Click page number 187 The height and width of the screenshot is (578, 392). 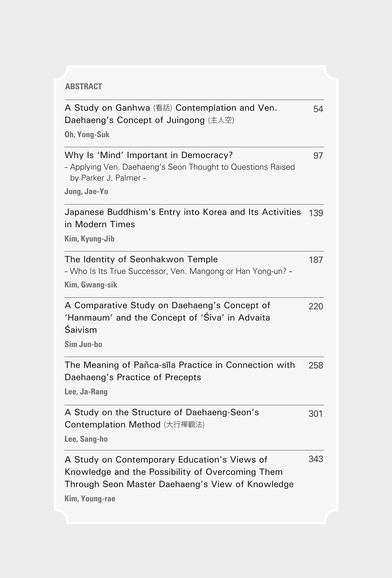click(x=316, y=260)
